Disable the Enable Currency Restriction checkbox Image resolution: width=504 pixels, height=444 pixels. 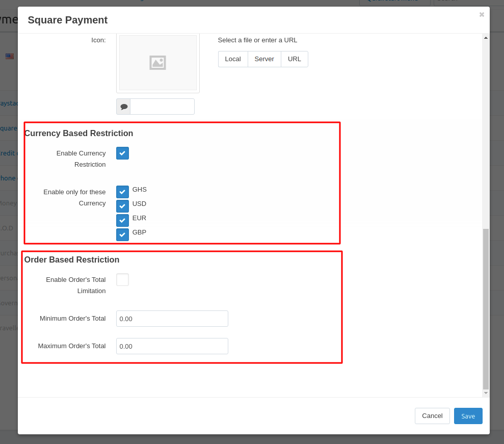[122, 153]
